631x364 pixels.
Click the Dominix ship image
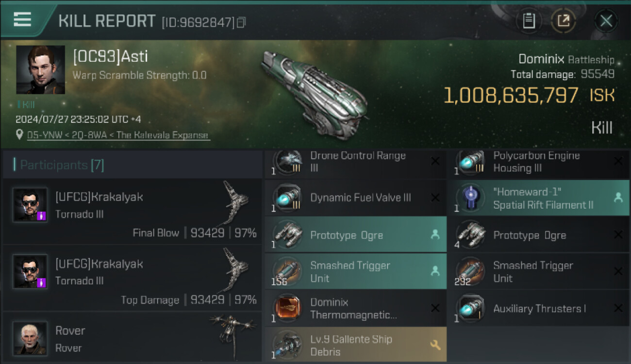(313, 90)
